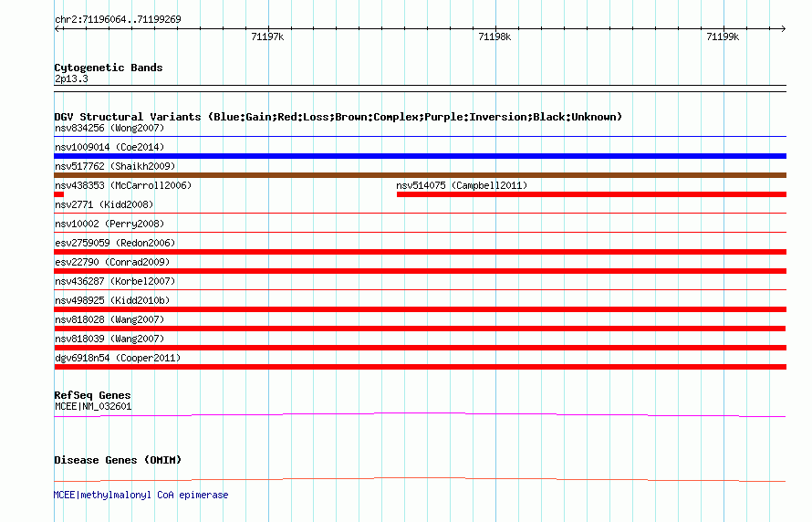
Task: Open the MCEE|methylmalonyl CoA epimerase link
Action: [141, 495]
